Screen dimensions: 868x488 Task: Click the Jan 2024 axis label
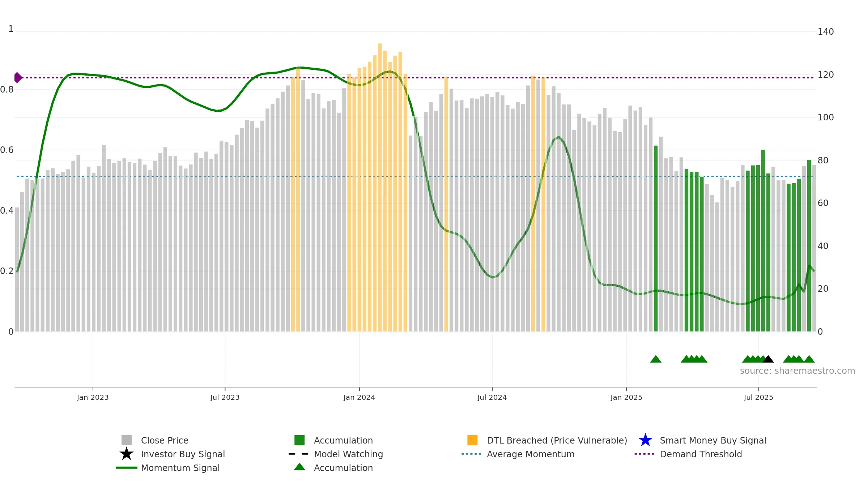tap(359, 397)
